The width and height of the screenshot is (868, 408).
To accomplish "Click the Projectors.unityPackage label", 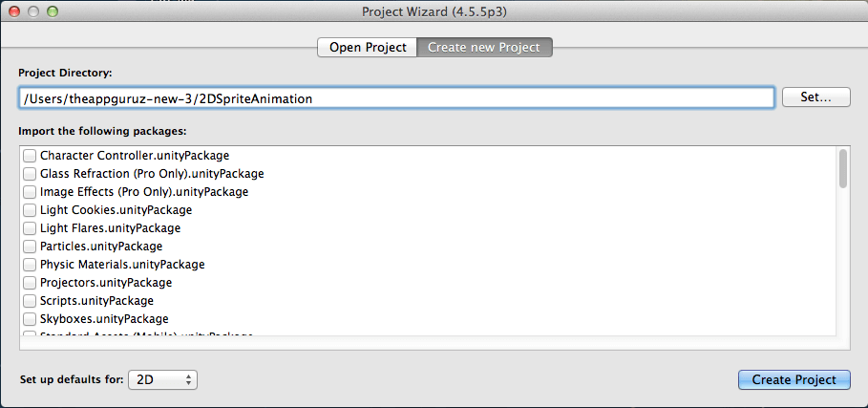I will (x=106, y=283).
